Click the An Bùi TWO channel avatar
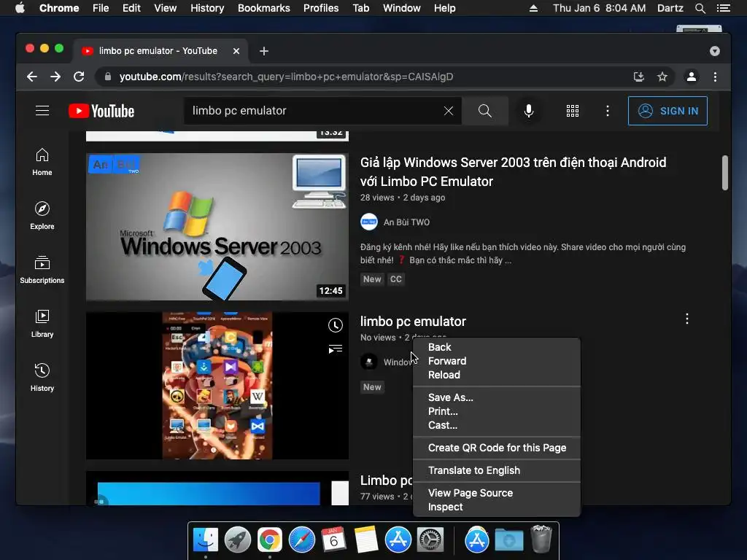 tap(368, 222)
